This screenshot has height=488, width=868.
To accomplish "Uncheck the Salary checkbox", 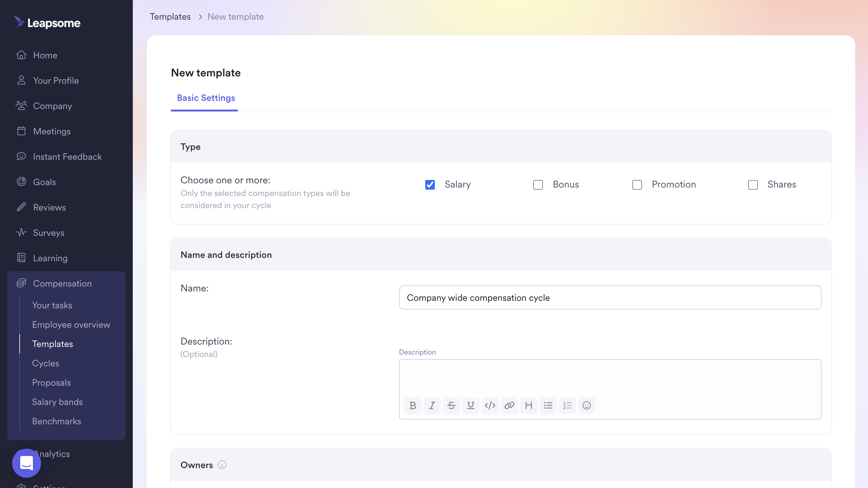I will (430, 185).
